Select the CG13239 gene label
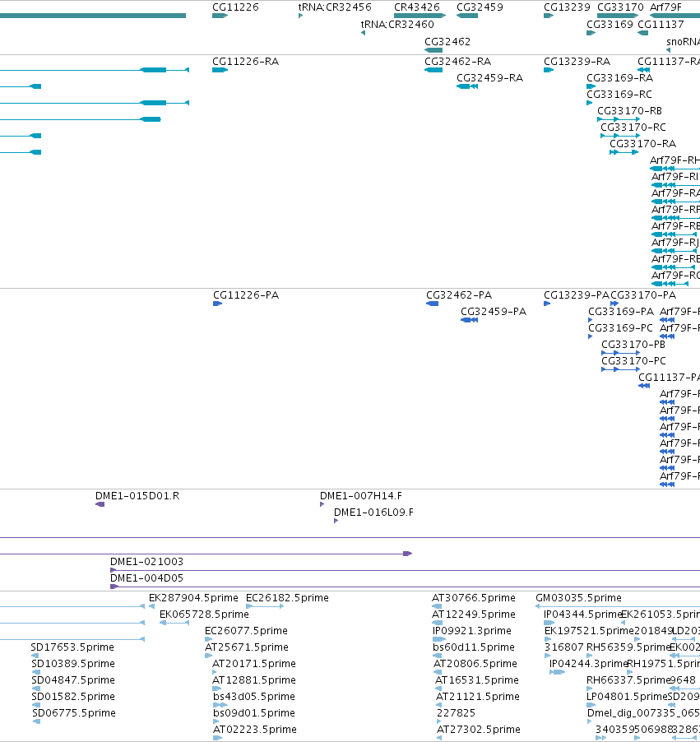Screen dimensions: 700x742 point(567,7)
